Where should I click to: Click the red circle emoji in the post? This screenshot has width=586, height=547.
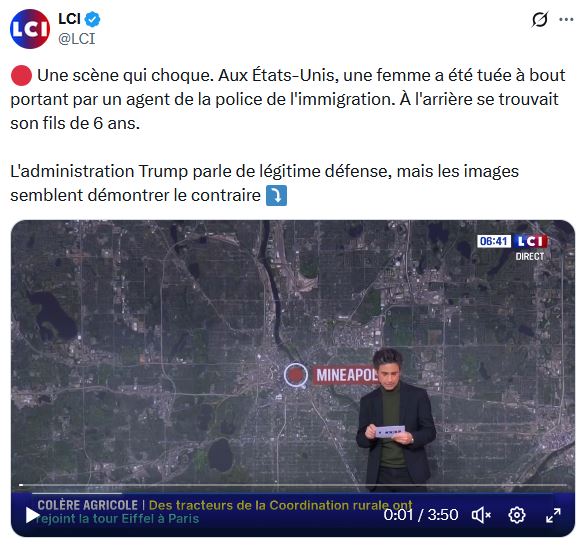(x=21, y=75)
